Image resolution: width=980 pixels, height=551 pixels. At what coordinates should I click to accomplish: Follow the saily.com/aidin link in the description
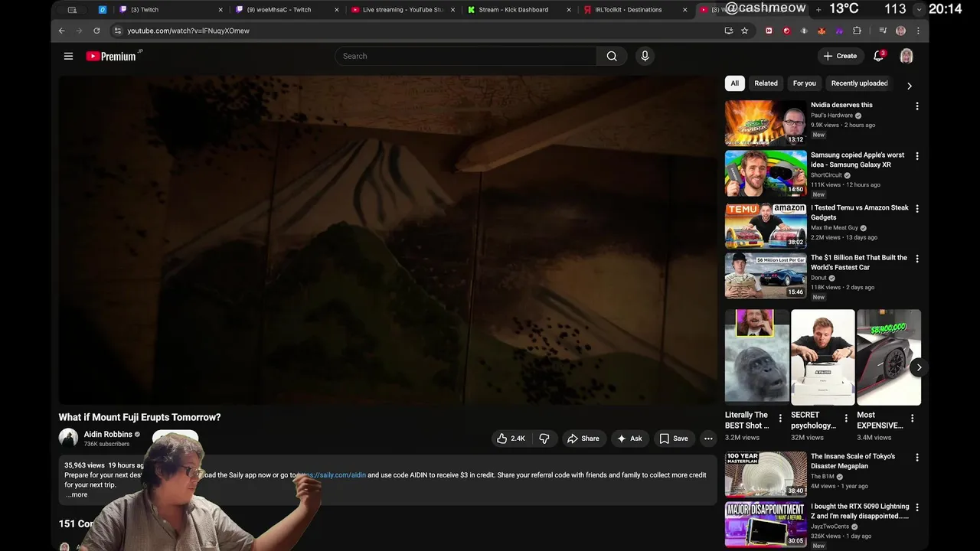click(332, 475)
